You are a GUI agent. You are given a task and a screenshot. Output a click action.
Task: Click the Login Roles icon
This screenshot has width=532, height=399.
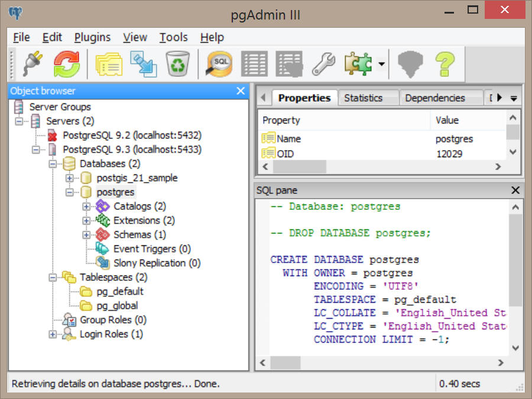(69, 334)
